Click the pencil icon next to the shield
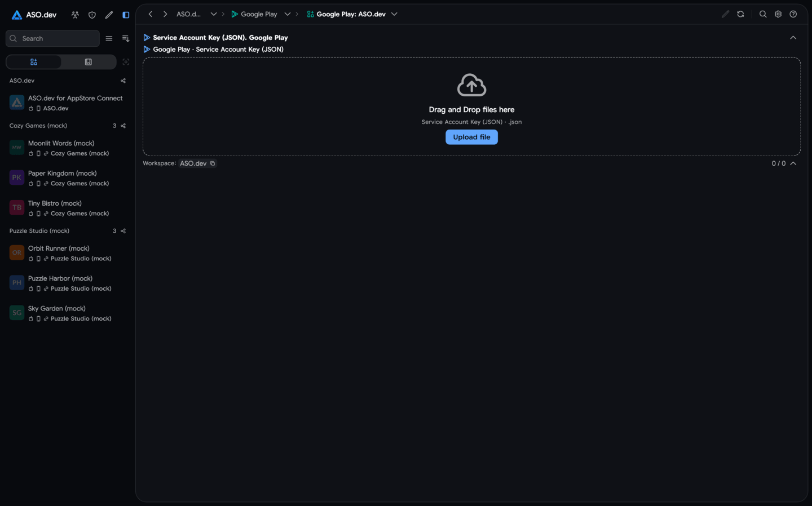Viewport: 812px width, 506px height. pyautogui.click(x=109, y=15)
